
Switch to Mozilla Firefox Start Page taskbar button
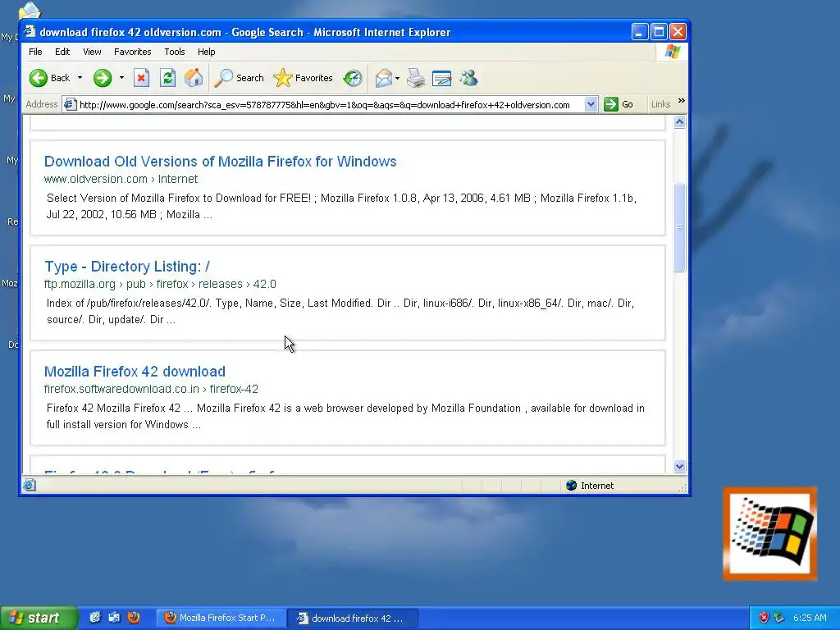(x=221, y=618)
